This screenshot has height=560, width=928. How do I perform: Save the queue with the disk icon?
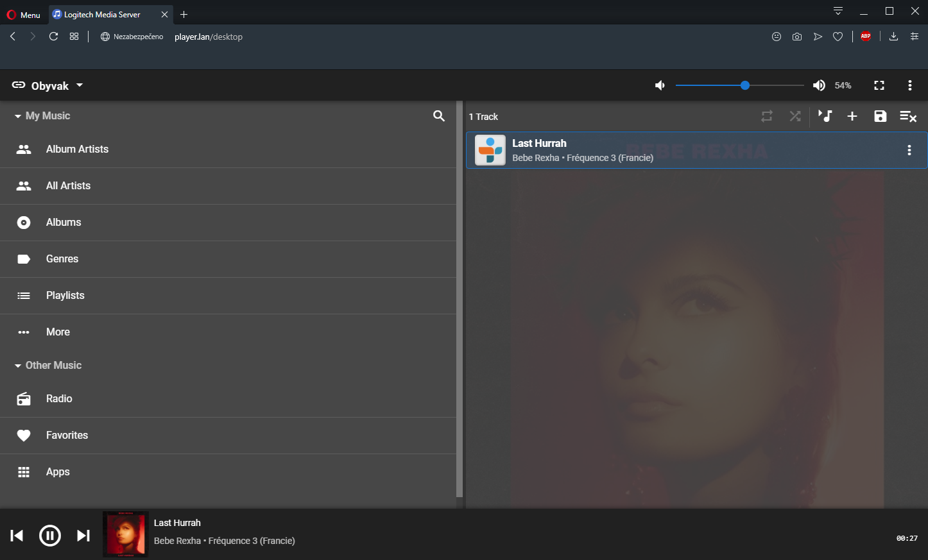881,116
